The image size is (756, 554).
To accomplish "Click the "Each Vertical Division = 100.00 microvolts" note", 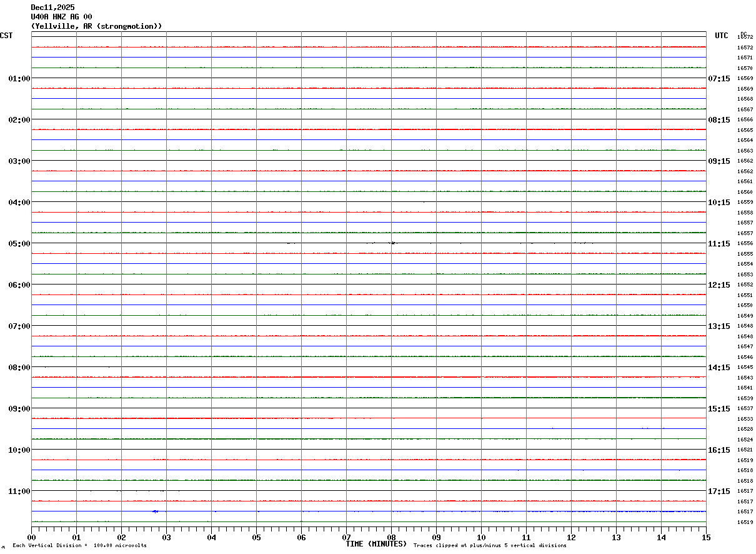I will [80, 546].
